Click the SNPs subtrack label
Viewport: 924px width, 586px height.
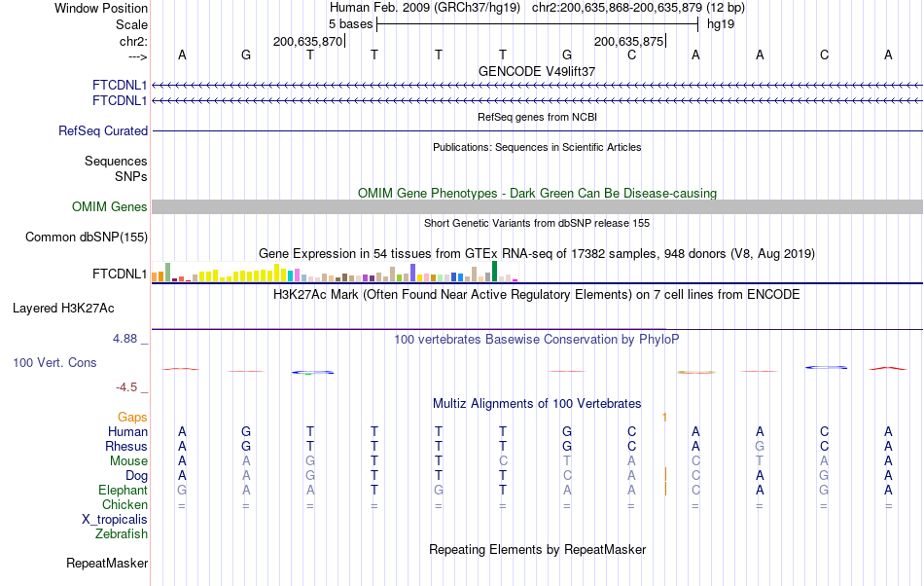[131, 176]
